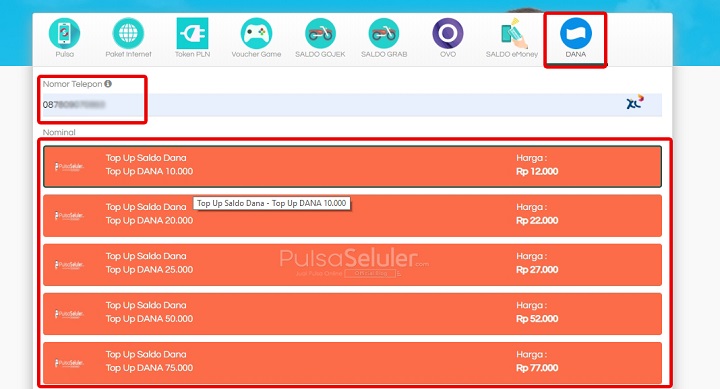
Task: Click PulsaSeluler logo in DANA 50.000 row
Action: (x=69, y=314)
